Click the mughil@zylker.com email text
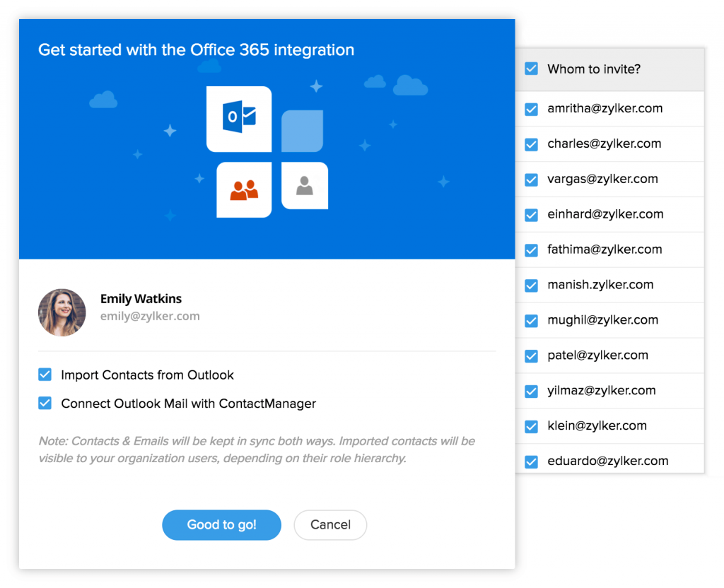The height and width of the screenshot is (588, 724). tap(602, 320)
